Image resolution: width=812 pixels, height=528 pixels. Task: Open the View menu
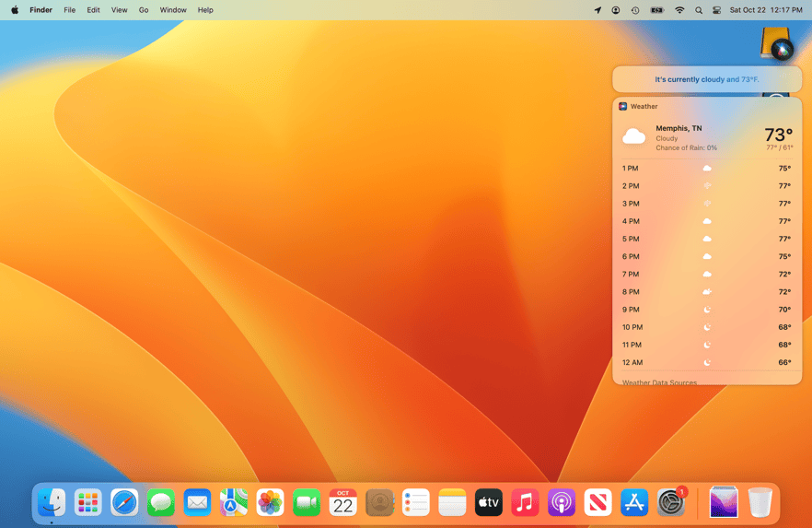(119, 10)
